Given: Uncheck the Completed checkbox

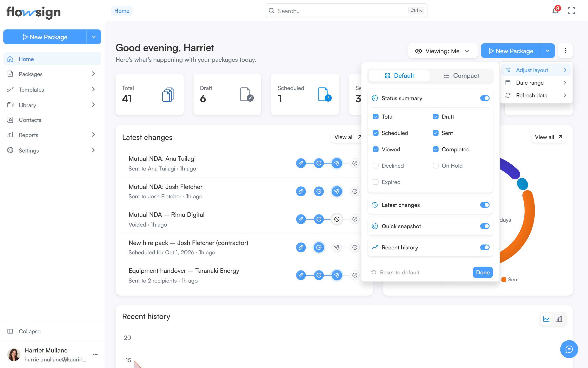Looking at the screenshot, I should (436, 149).
